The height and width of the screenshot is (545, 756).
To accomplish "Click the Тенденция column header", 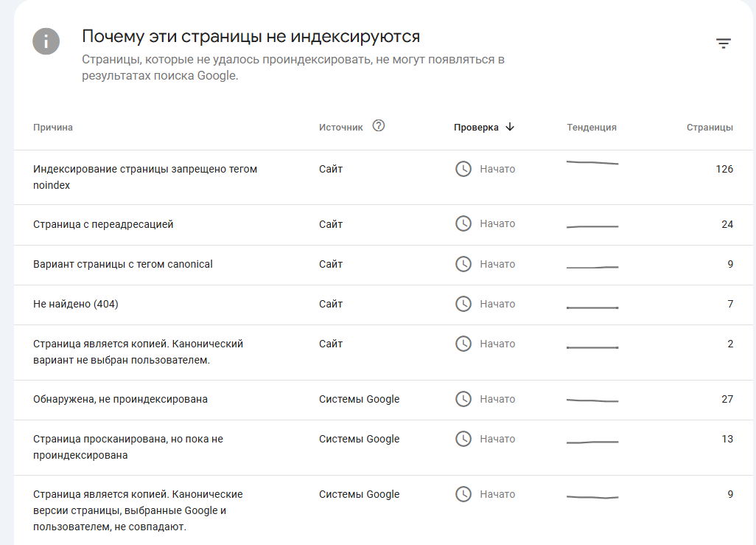I will point(592,128).
